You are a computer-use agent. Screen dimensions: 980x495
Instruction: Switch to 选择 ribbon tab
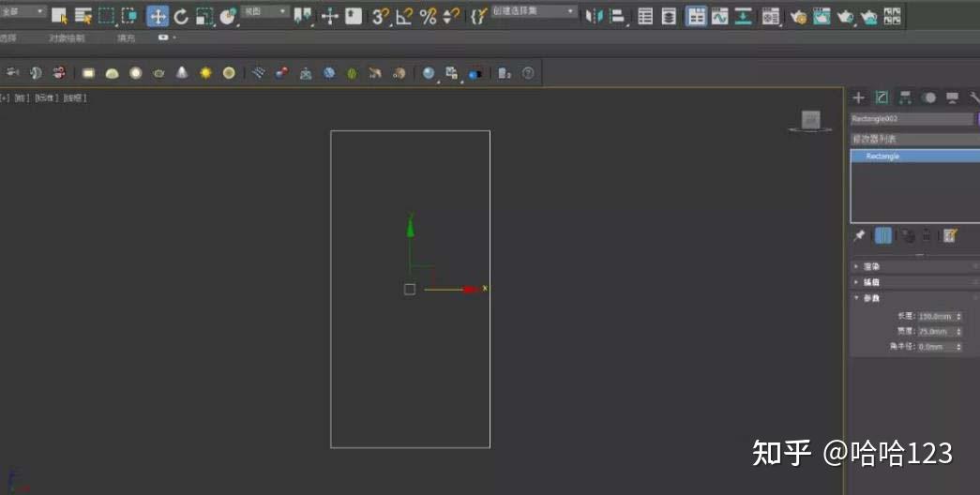8,38
